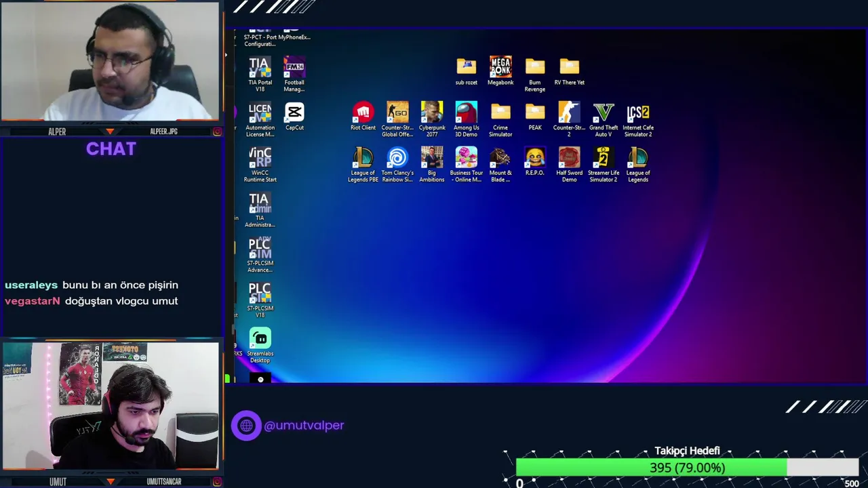Image resolution: width=868 pixels, height=488 pixels.
Task: Launch Football Manager 24 shortcut
Action: point(294,75)
